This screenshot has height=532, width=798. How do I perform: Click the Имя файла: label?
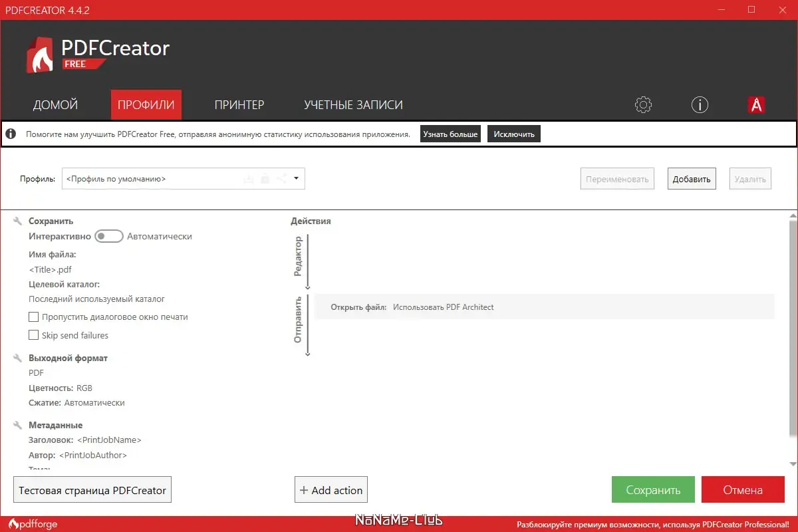point(53,254)
